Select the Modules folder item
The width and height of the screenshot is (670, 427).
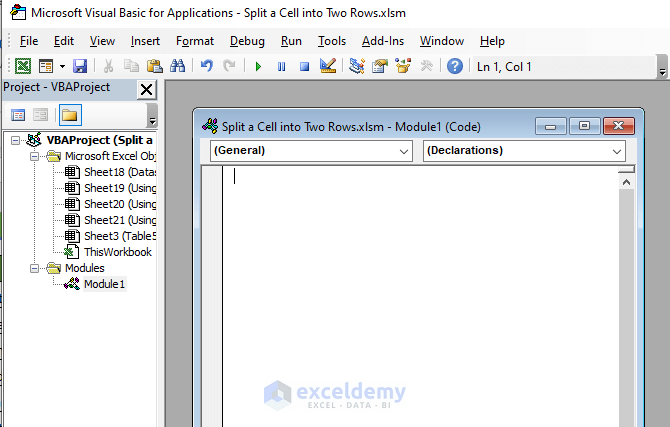click(85, 268)
